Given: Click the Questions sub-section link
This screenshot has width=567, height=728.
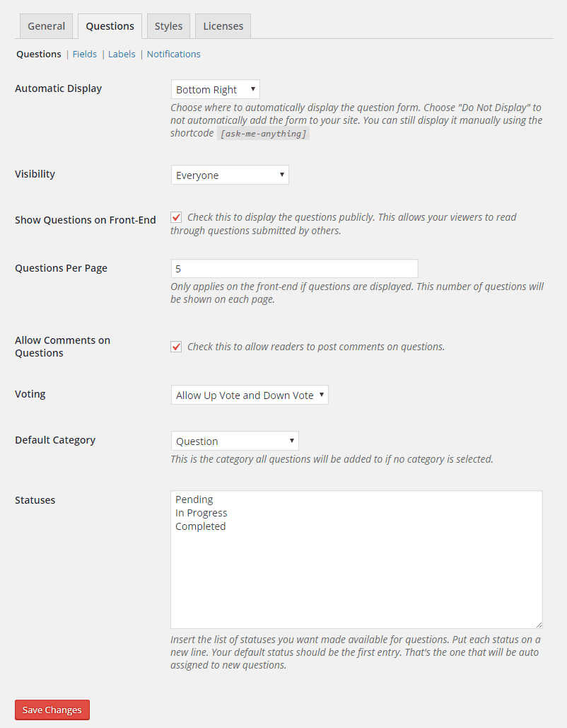Looking at the screenshot, I should [39, 54].
